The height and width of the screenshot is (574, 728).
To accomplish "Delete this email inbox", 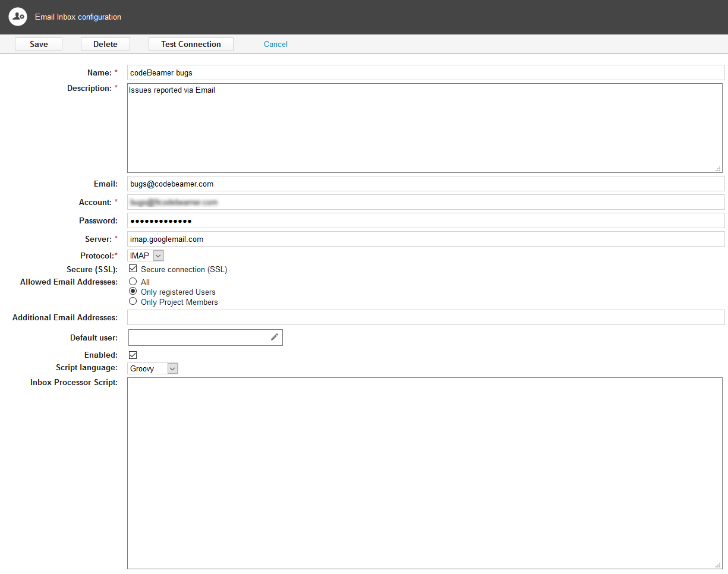I will [105, 44].
